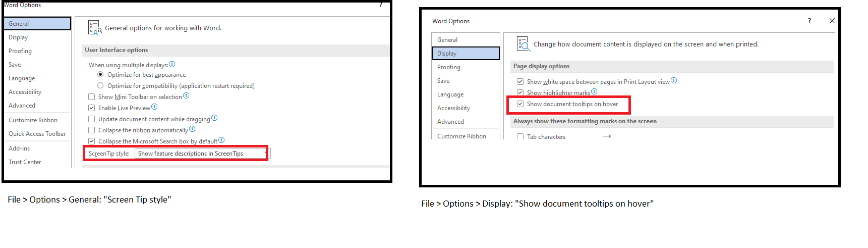Click info icon beside Show white space option
868x248 pixels.
pos(674,80)
